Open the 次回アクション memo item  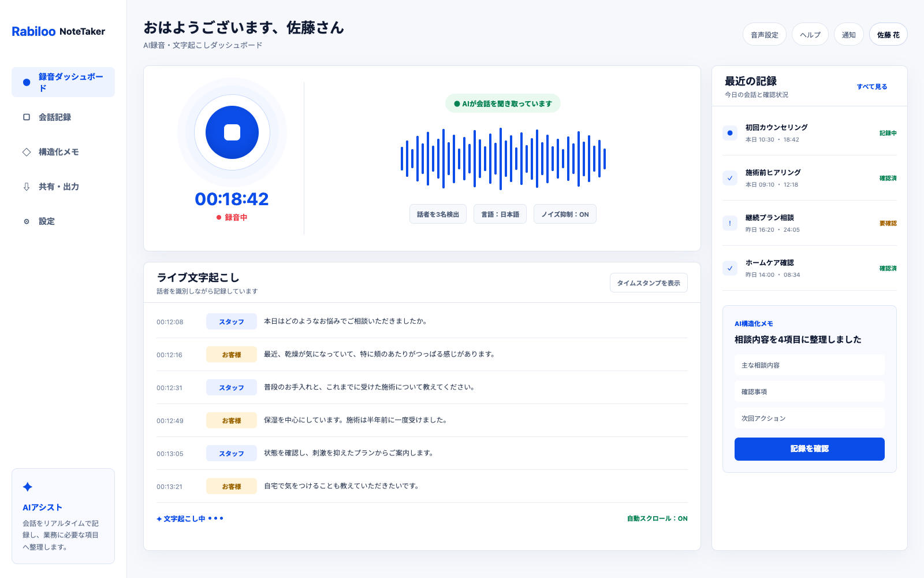click(810, 418)
